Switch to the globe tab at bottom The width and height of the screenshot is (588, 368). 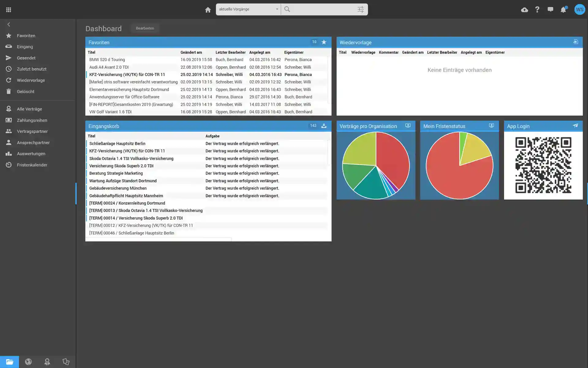(28, 362)
